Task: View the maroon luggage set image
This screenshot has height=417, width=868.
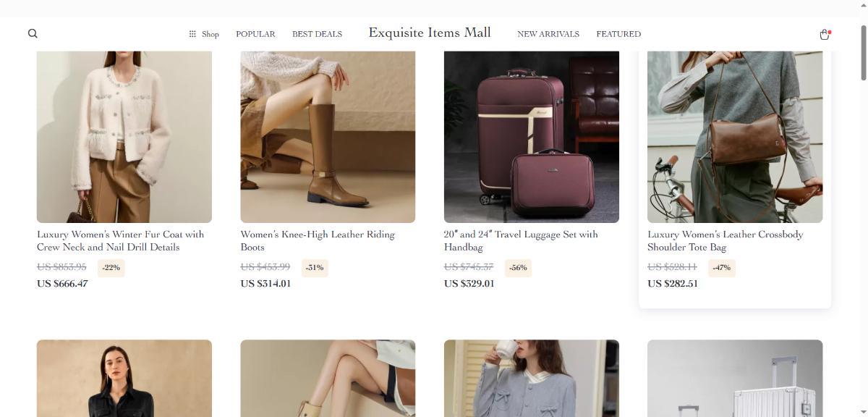Action: pyautogui.click(x=532, y=137)
